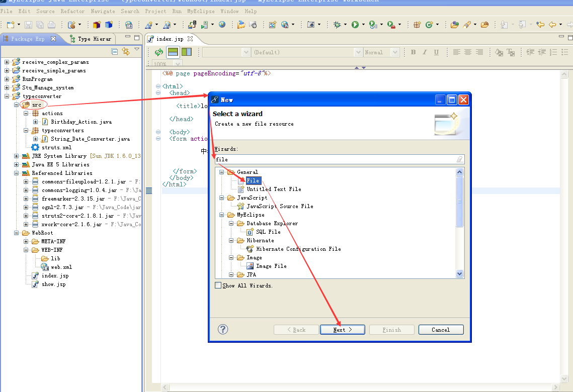Viewport: 573px width, 392px height.
Task: Expand the META-INF folder
Action: pos(26,241)
